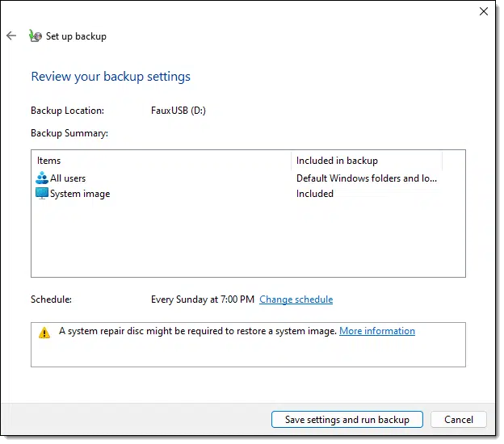The width and height of the screenshot is (504, 444).
Task: Click the Schedule label
Action: click(x=51, y=299)
